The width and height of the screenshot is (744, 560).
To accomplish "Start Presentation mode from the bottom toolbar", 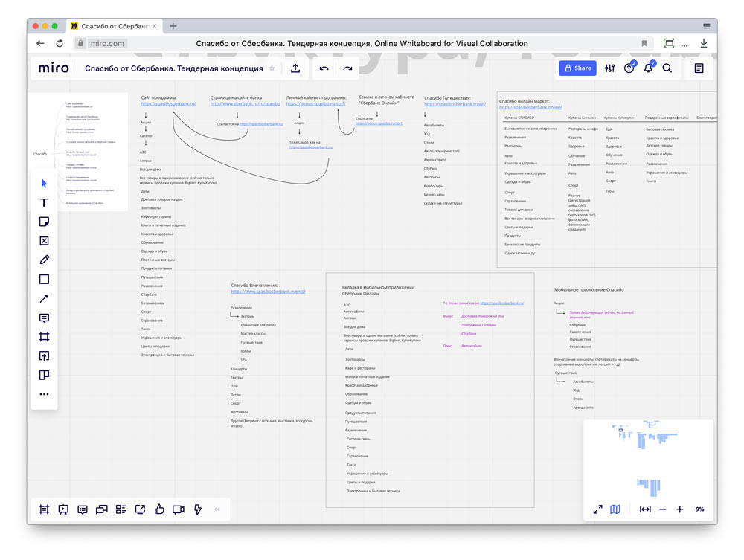I will pyautogui.click(x=63, y=509).
